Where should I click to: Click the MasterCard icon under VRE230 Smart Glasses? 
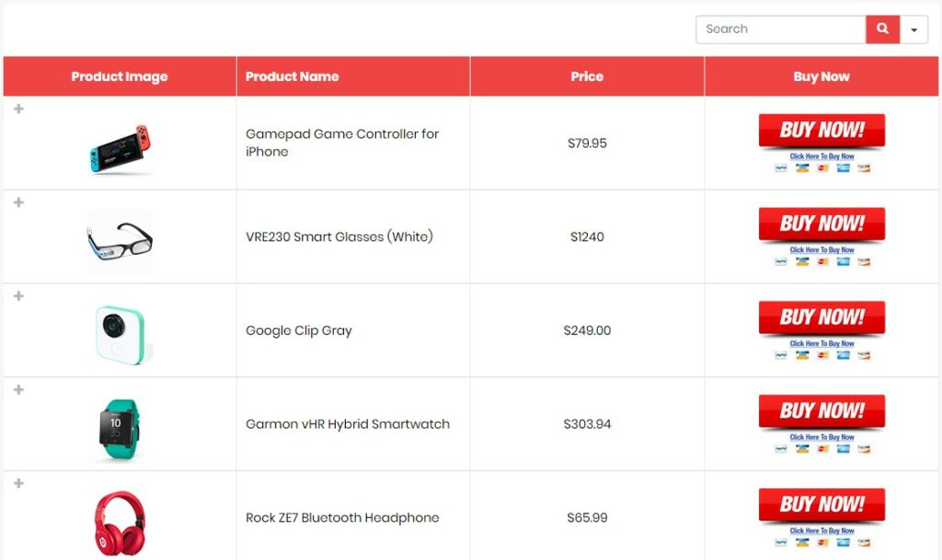pyautogui.click(x=821, y=262)
